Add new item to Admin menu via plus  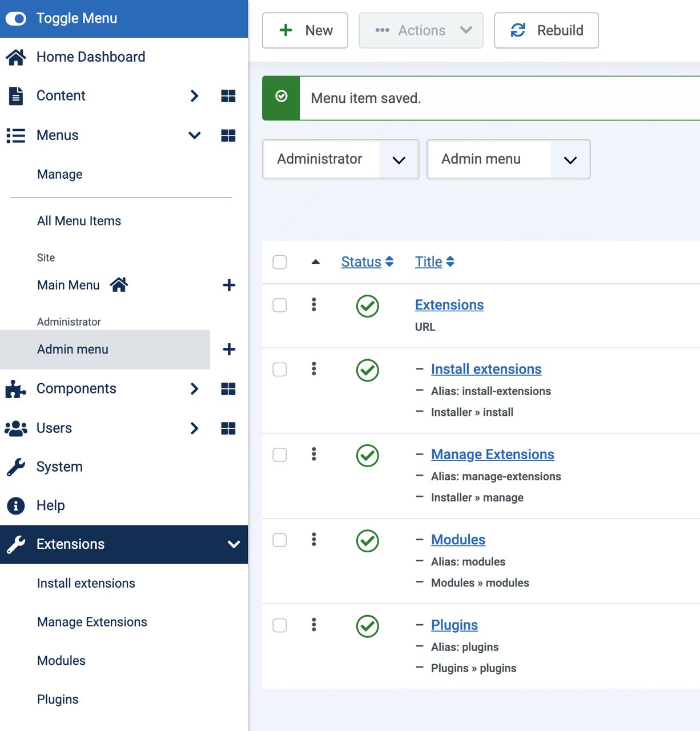click(x=229, y=350)
